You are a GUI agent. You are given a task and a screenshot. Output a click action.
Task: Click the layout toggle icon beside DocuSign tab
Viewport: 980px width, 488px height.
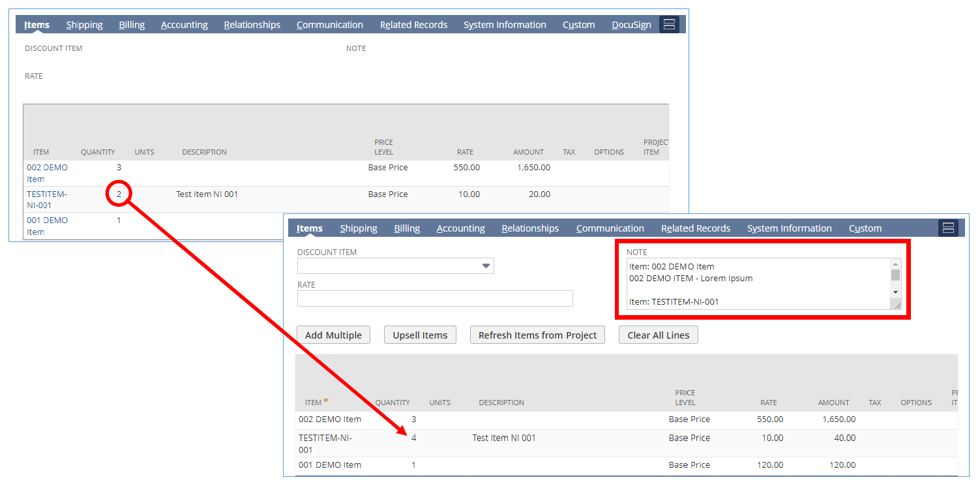(x=669, y=25)
